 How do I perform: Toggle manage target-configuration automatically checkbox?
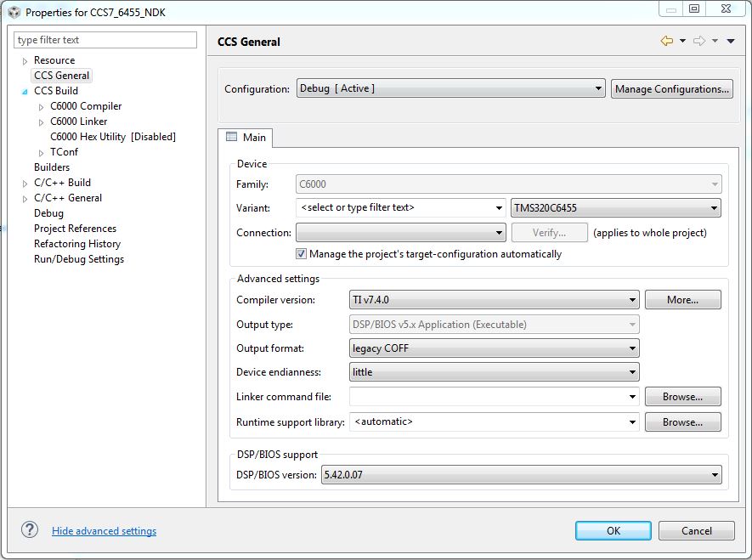[301, 254]
